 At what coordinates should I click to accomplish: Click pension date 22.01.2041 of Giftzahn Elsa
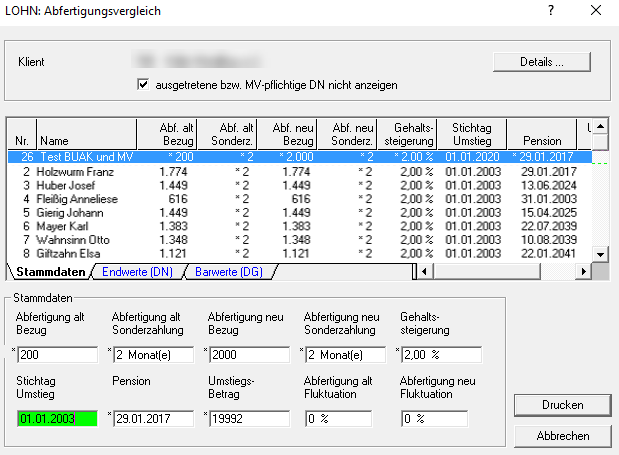point(549,253)
